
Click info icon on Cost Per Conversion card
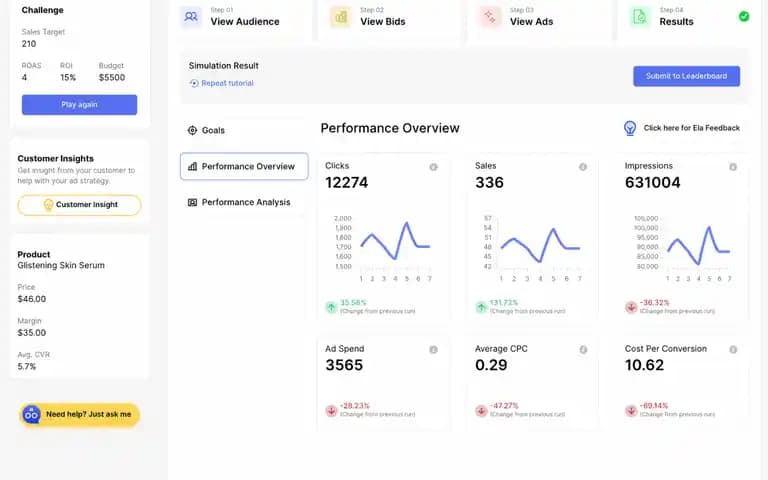(733, 350)
